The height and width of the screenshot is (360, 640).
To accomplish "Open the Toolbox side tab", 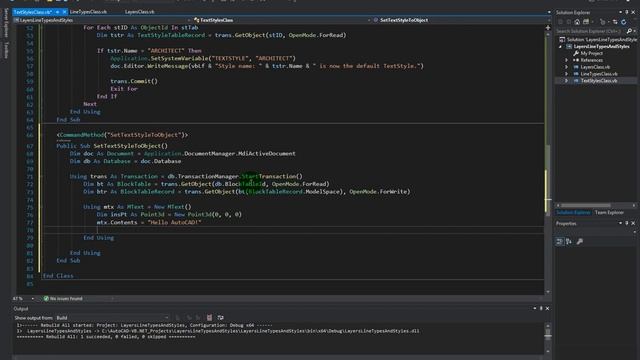I will (x=6, y=50).
